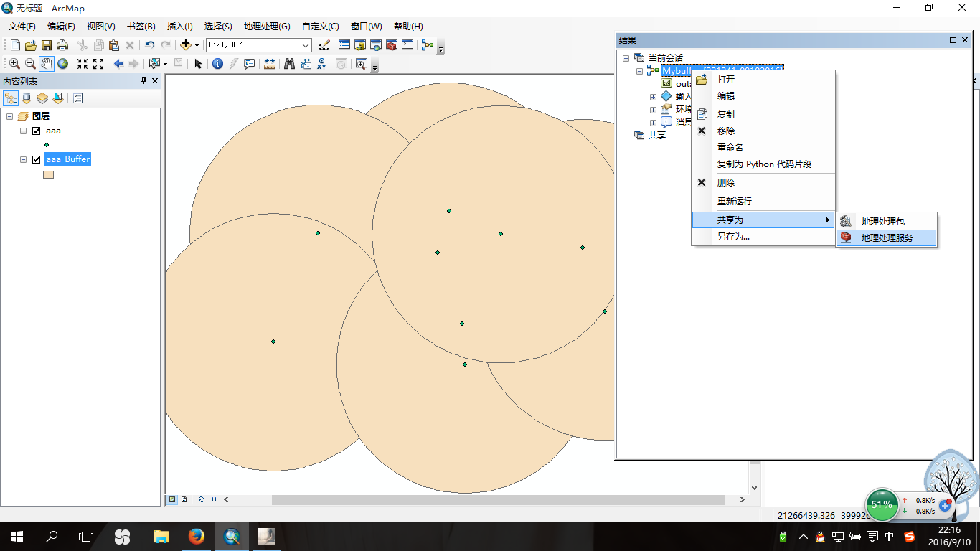Switch to List By Selection

(x=58, y=98)
